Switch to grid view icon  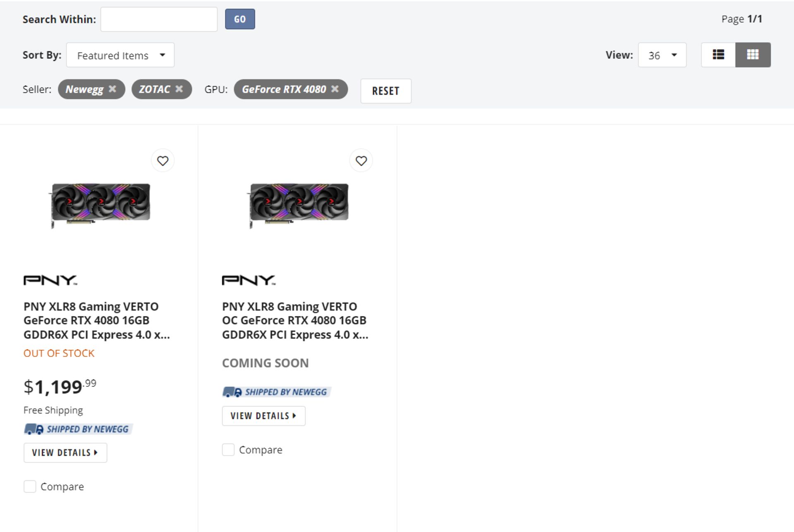coord(753,55)
